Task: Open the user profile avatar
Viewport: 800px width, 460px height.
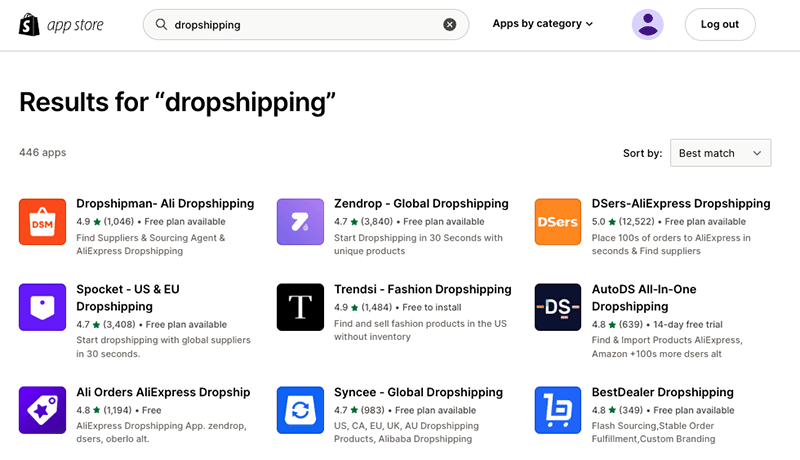Action: coord(647,24)
